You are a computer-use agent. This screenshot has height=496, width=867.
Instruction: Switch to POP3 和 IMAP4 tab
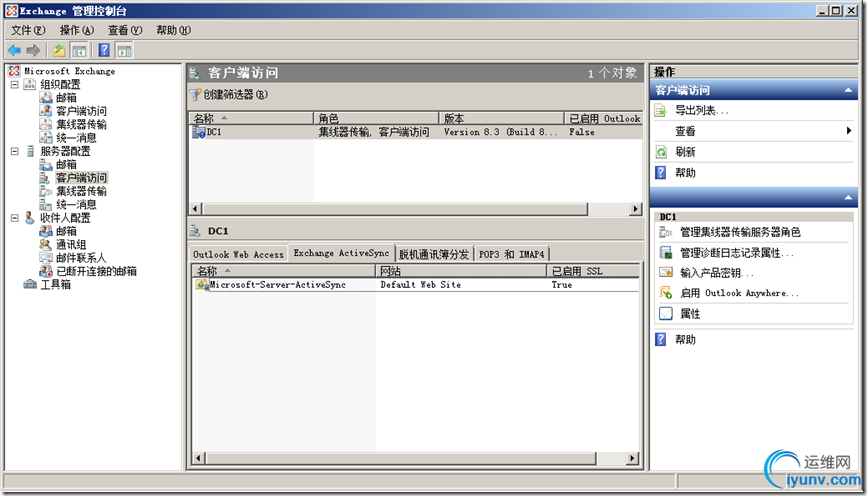pyautogui.click(x=511, y=254)
